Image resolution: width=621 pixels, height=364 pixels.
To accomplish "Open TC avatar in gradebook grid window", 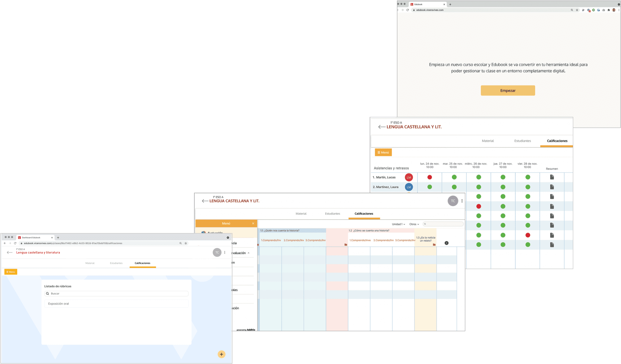I will coord(453,201).
